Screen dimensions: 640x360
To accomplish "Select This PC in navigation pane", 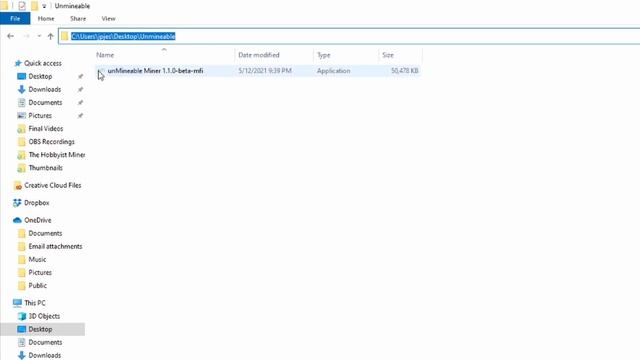I will (x=35, y=303).
